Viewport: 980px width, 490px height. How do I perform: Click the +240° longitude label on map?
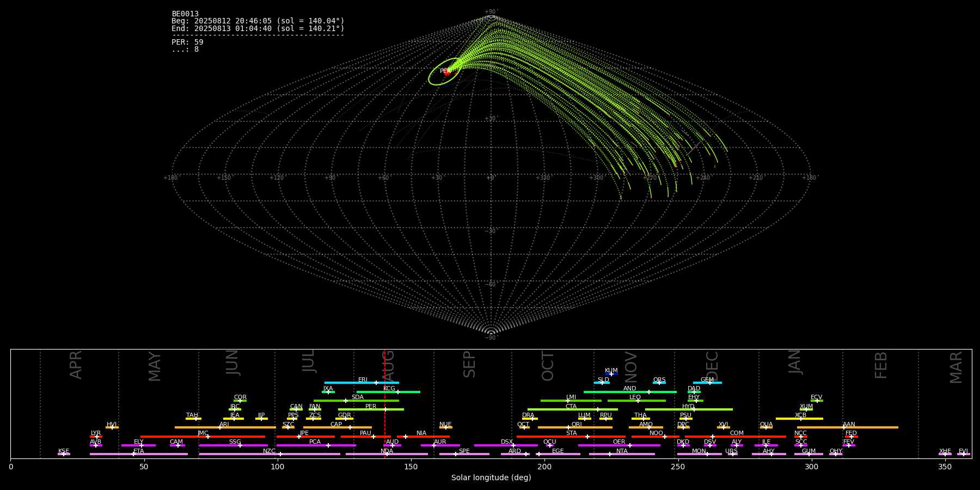pyautogui.click(x=703, y=177)
